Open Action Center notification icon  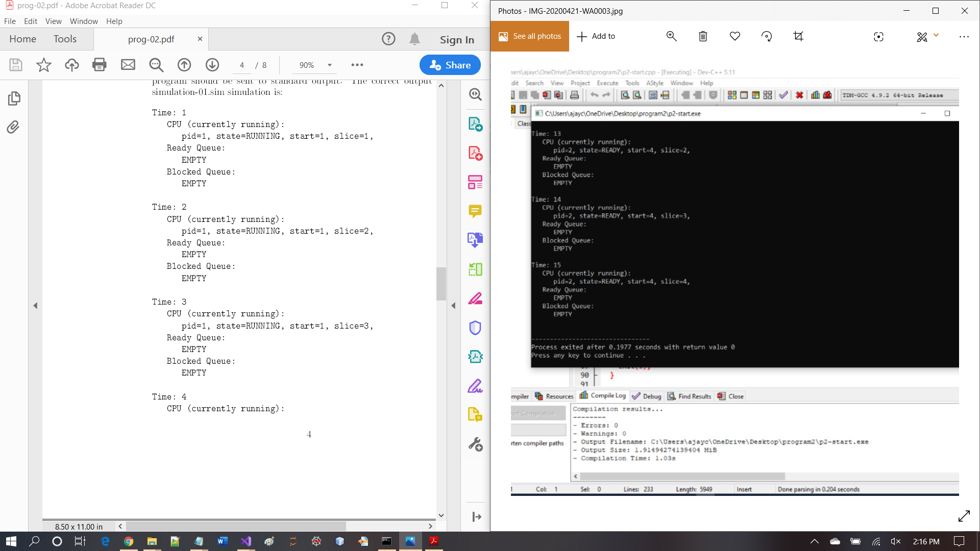(959, 541)
